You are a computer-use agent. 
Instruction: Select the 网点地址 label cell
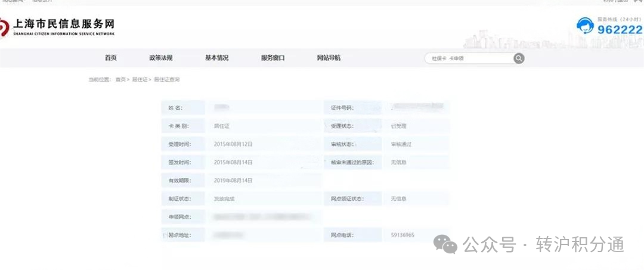click(x=183, y=235)
